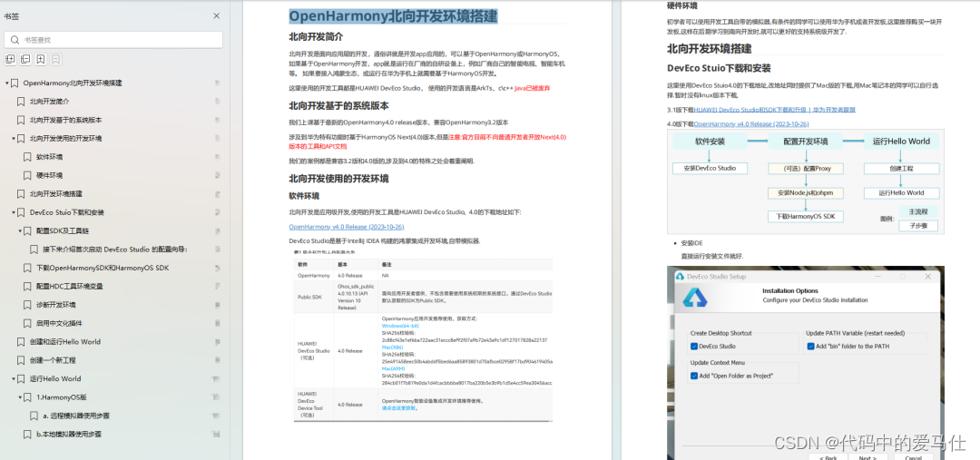The image size is (980, 460).
Task: Click bookmark icon beside 北向开发环境搭建 entry
Action: (21, 194)
